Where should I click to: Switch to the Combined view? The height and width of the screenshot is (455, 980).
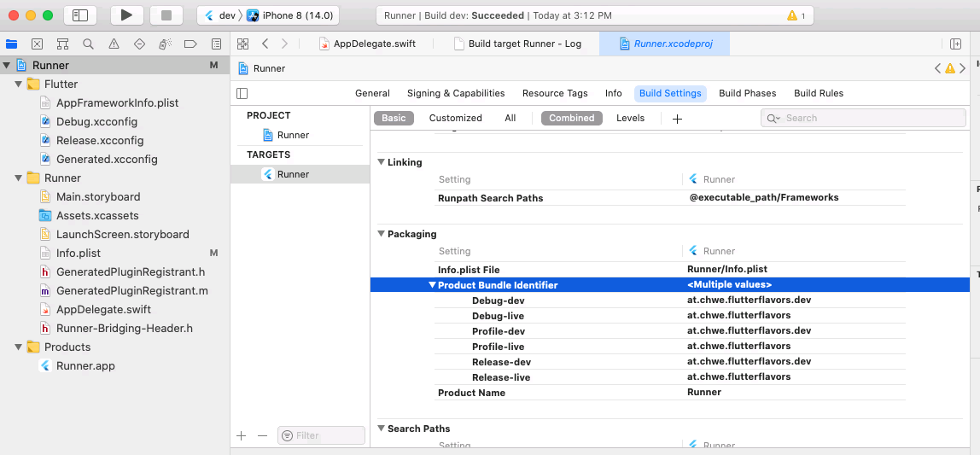[572, 118]
